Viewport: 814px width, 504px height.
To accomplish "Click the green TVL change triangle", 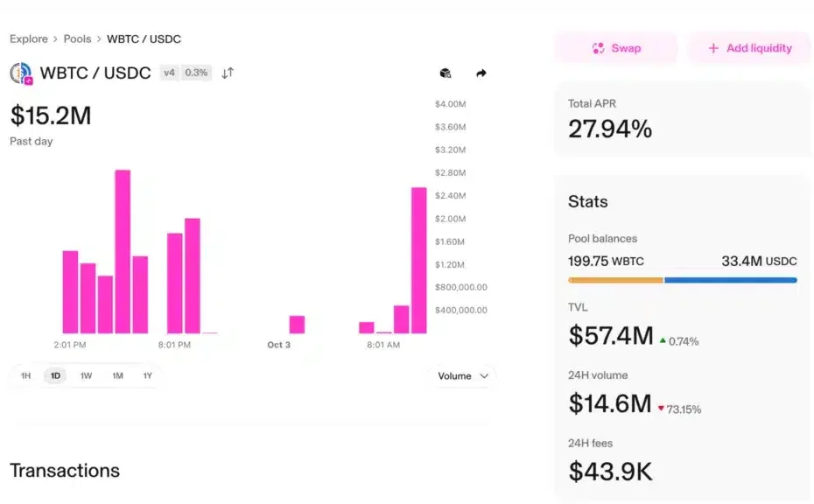I will 663,340.
